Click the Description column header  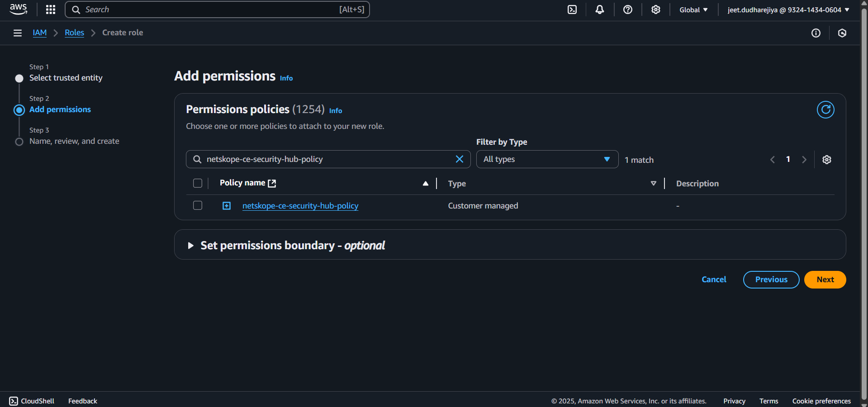tap(697, 184)
